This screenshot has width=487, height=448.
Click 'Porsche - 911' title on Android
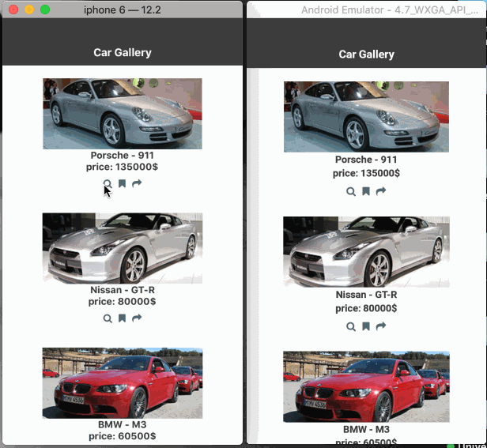366,160
